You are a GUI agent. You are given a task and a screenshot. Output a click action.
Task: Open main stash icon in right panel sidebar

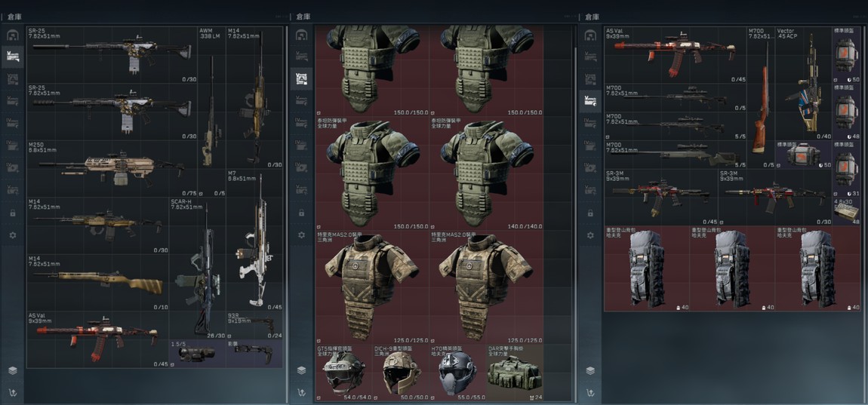coord(590,35)
